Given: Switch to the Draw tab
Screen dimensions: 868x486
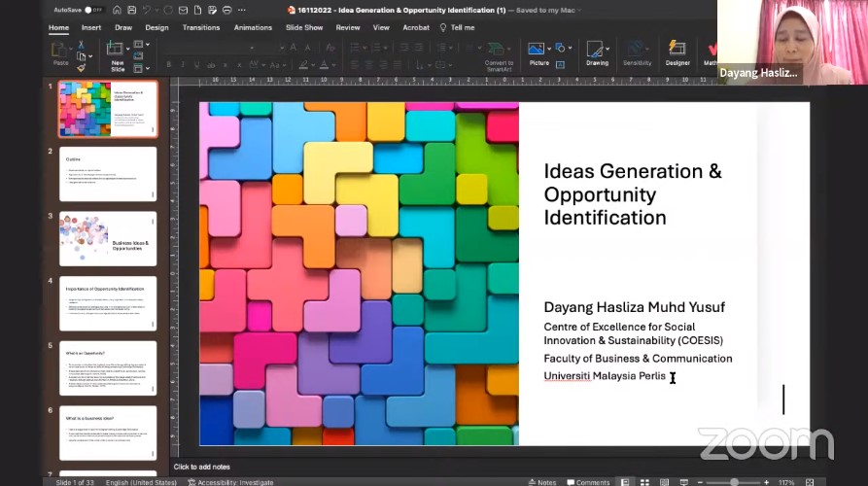Looking at the screenshot, I should 123,27.
